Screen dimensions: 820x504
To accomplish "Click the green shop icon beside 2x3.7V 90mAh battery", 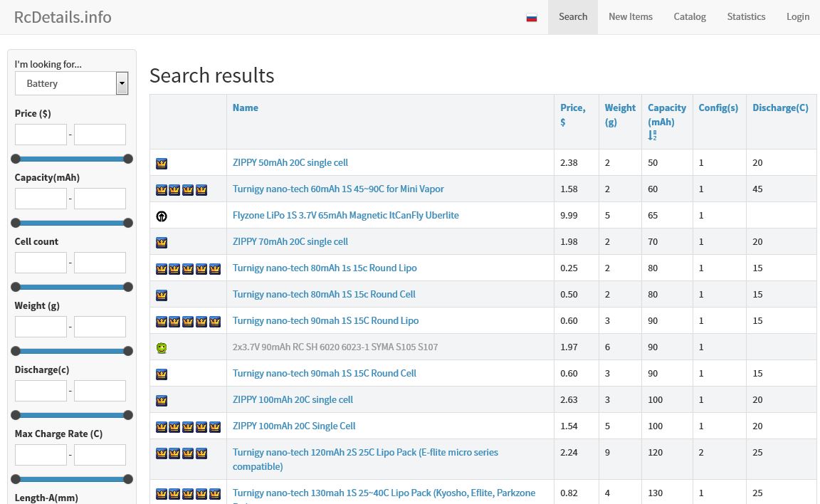I will tap(162, 347).
